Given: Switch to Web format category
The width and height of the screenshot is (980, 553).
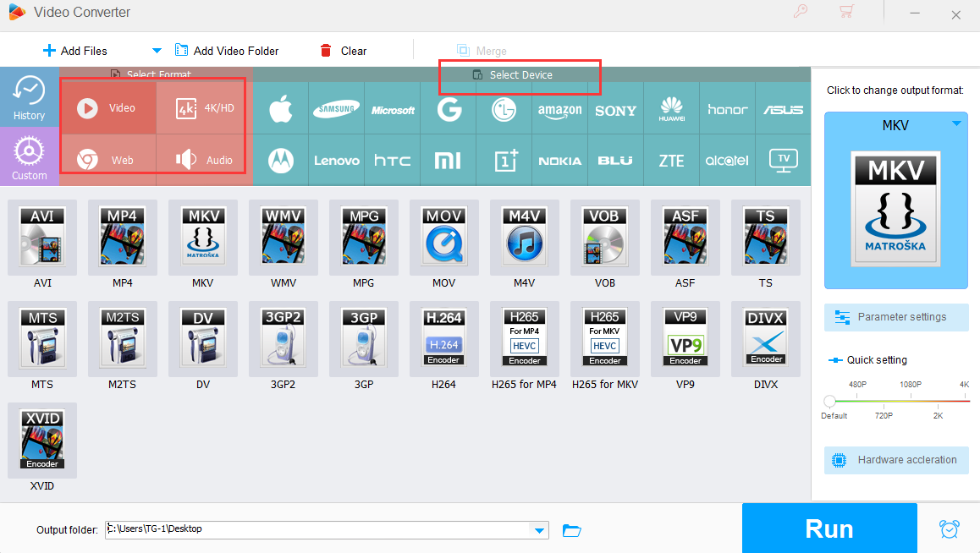Looking at the screenshot, I should (x=108, y=160).
